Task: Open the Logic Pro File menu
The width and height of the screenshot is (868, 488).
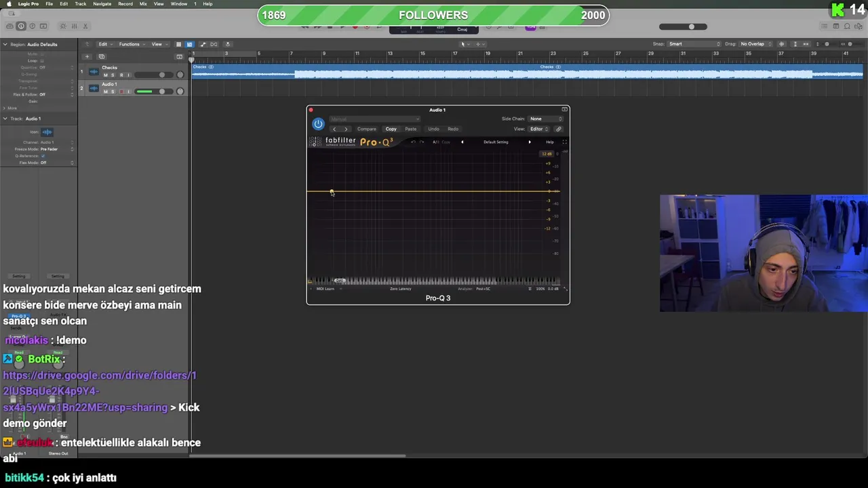Action: (x=50, y=4)
